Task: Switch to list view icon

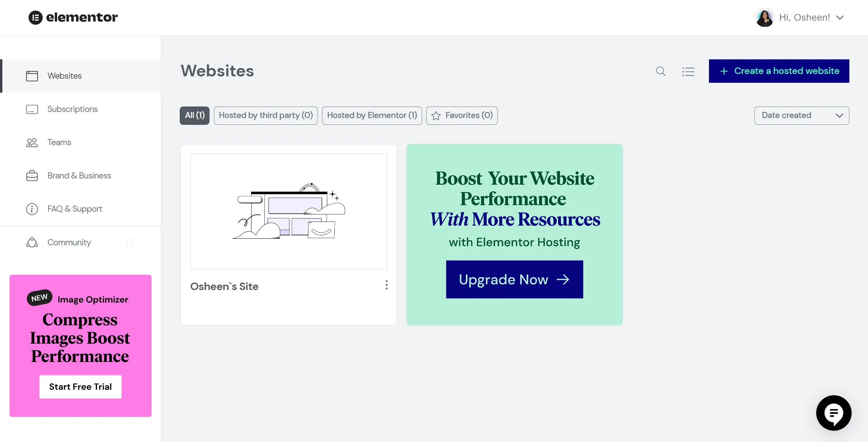Action: (688, 72)
